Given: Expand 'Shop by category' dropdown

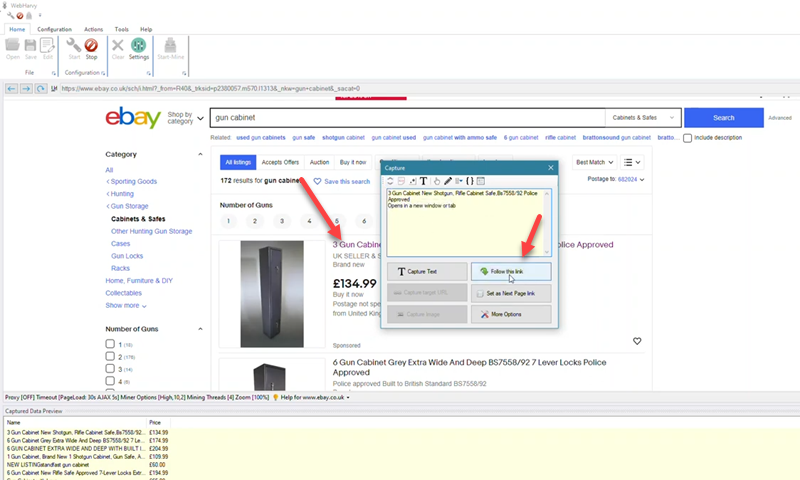Looking at the screenshot, I should click(x=186, y=118).
